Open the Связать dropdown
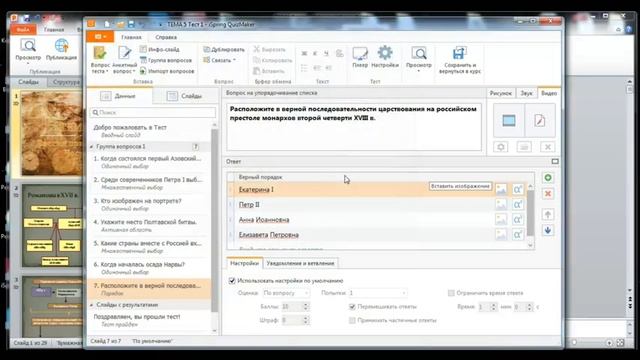Image resolution: width=640 pixels, height=360 pixels. pyautogui.click(x=220, y=60)
